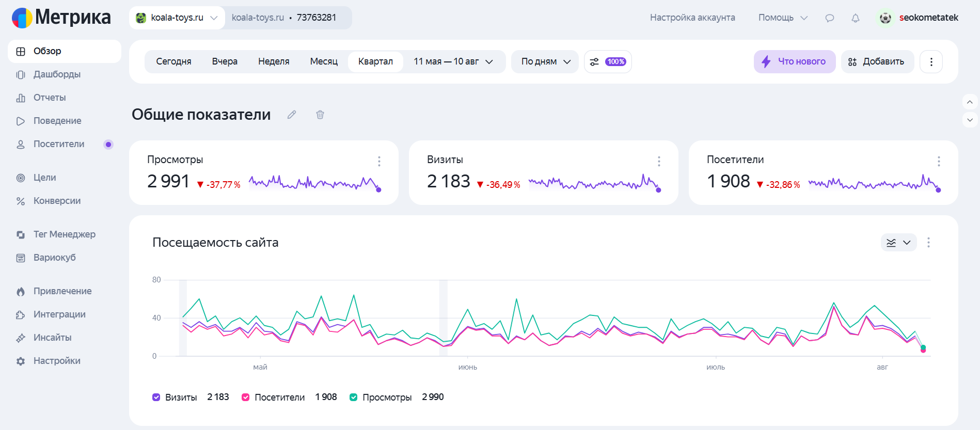980x430 pixels.
Task: Select the Месяц period tab
Action: click(324, 61)
